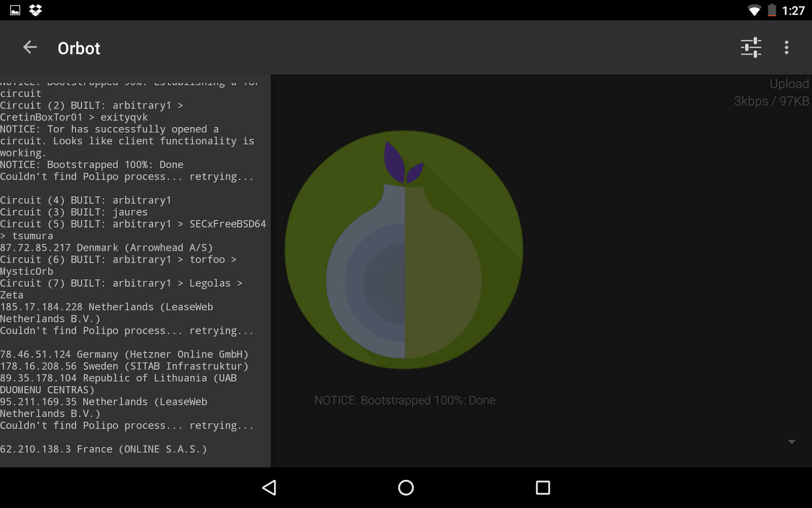This screenshot has width=812, height=508.
Task: Select log line 'Circuit (4) BUILT: arbitrary1'
Action: click(x=86, y=200)
